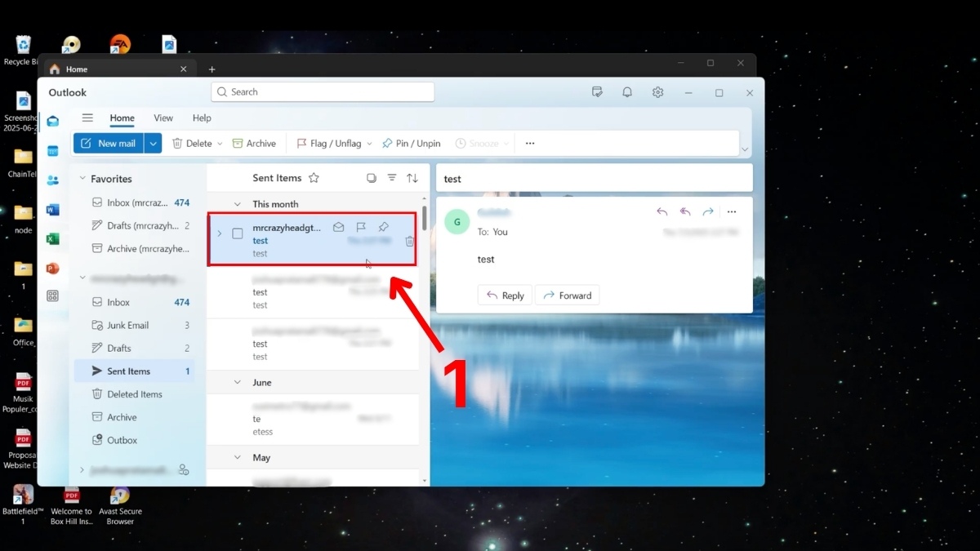Open the message list filter icon

[392, 178]
